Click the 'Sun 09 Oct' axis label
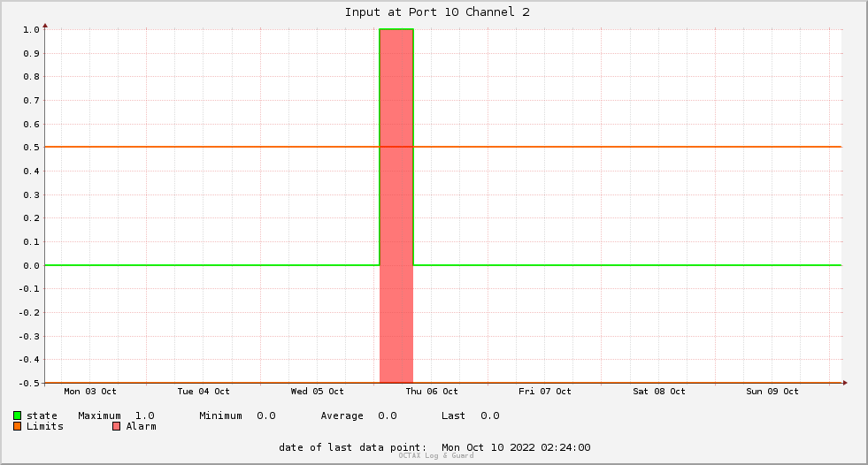868x465 pixels. [772, 392]
